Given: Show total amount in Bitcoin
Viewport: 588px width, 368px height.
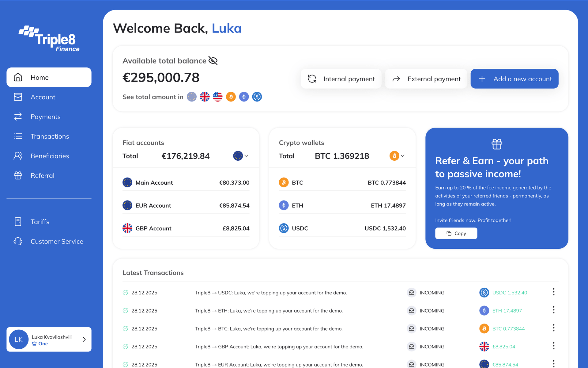Looking at the screenshot, I should click(231, 97).
